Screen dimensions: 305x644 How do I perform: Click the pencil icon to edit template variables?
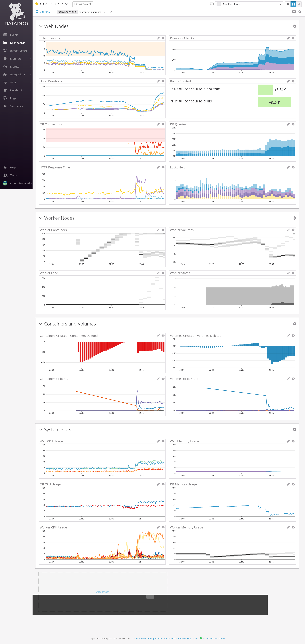click(x=111, y=12)
